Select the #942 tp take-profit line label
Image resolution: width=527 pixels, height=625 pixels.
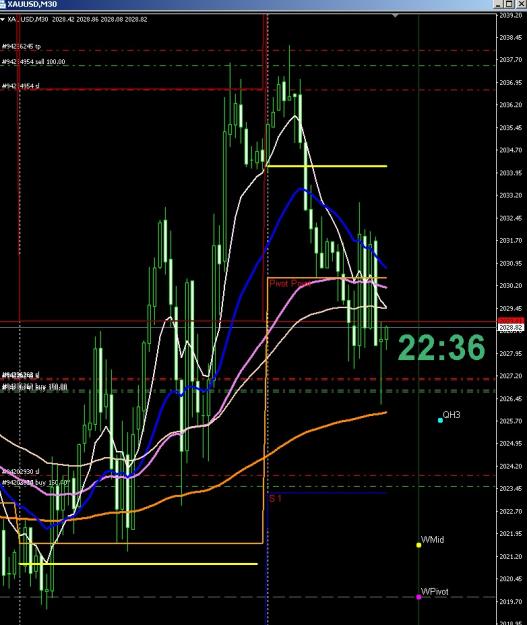coord(22,47)
